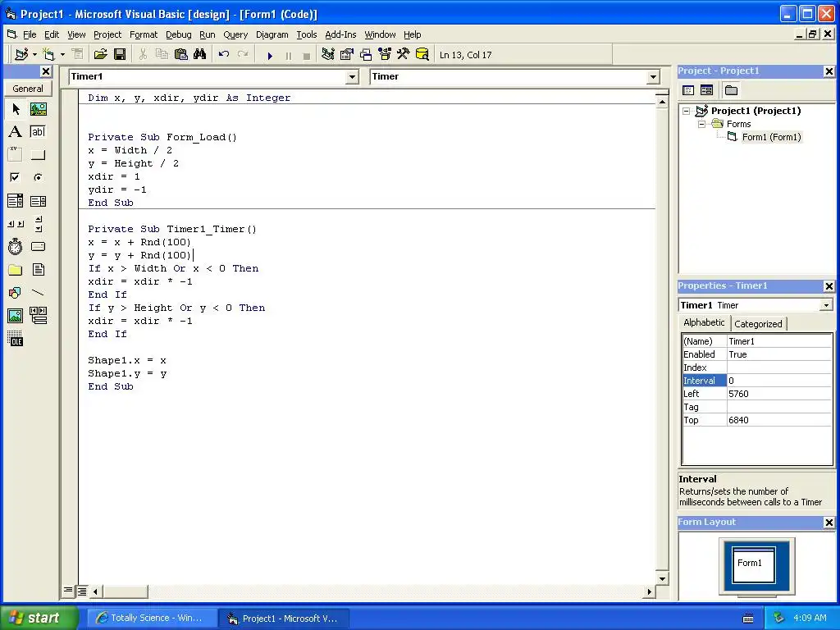Open the File menu
The height and width of the screenshot is (630, 840).
click(x=30, y=34)
